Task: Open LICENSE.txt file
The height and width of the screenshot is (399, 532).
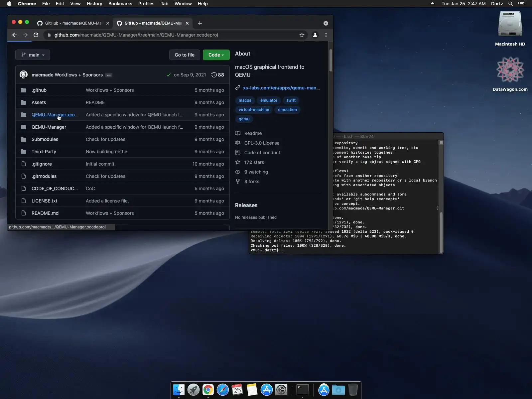Action: pyautogui.click(x=45, y=201)
